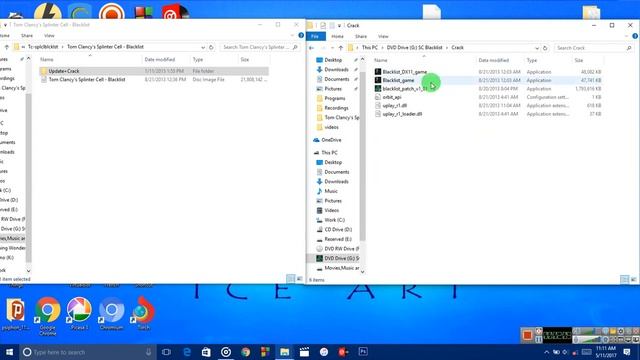
Task: Launch Microsoft Edge from the taskbar
Action: coord(187,352)
